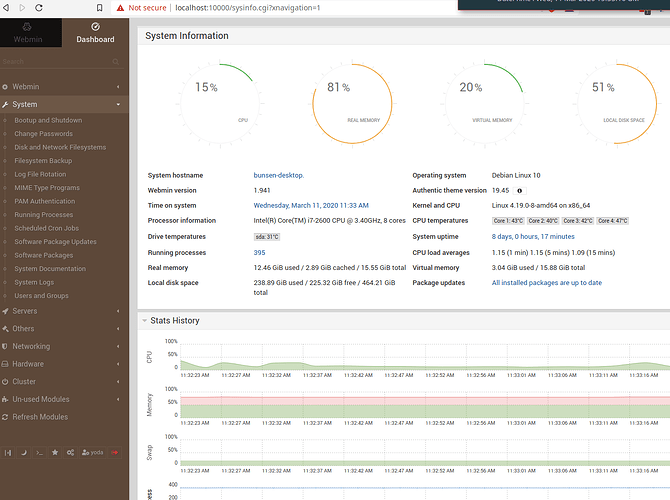
Task: Click the 15% CPU gauge
Action: point(220,103)
